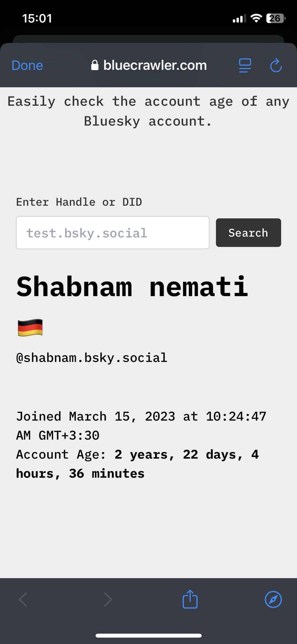Screen dimensions: 297x644
Task: Open the share sheet icon
Action: pos(190,599)
